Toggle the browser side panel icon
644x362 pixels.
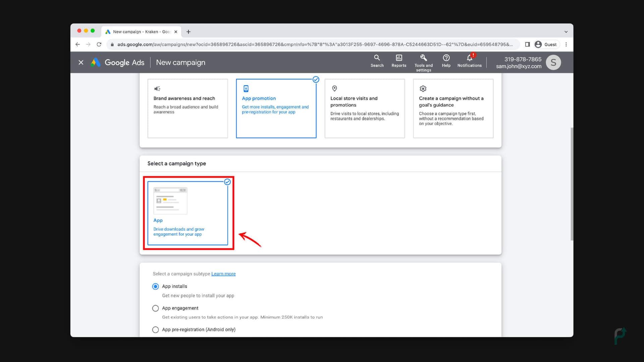pyautogui.click(x=527, y=44)
